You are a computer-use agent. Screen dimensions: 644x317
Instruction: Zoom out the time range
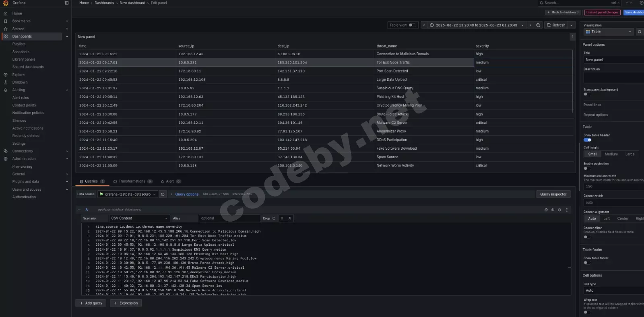coord(538,25)
